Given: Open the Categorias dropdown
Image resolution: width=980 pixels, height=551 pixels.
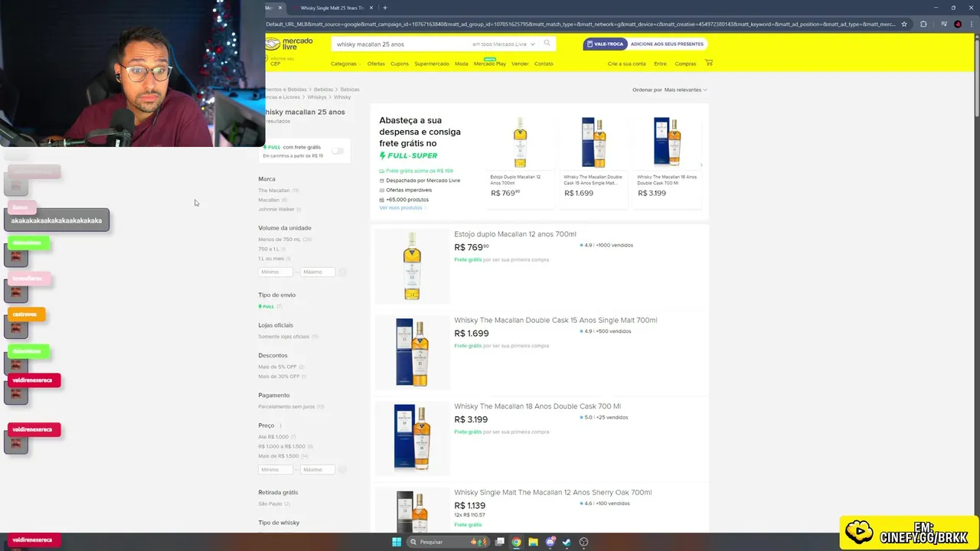Looking at the screenshot, I should [x=345, y=64].
